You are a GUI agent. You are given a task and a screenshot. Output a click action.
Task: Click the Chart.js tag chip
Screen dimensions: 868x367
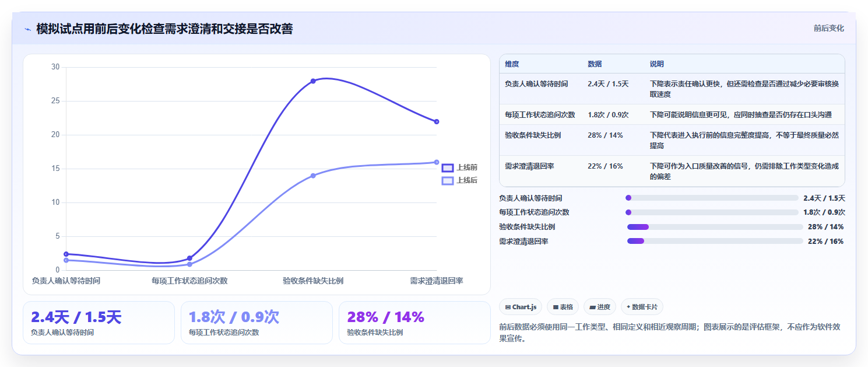pyautogui.click(x=521, y=307)
